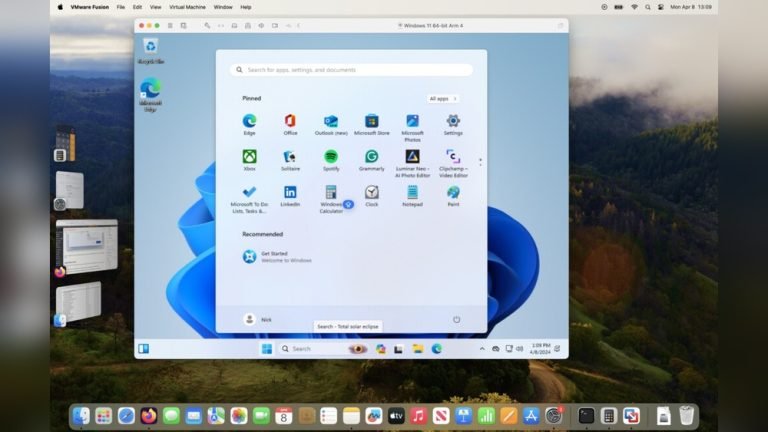Open Terminal from the Dock
This screenshot has height=432, width=768.
(x=586, y=416)
